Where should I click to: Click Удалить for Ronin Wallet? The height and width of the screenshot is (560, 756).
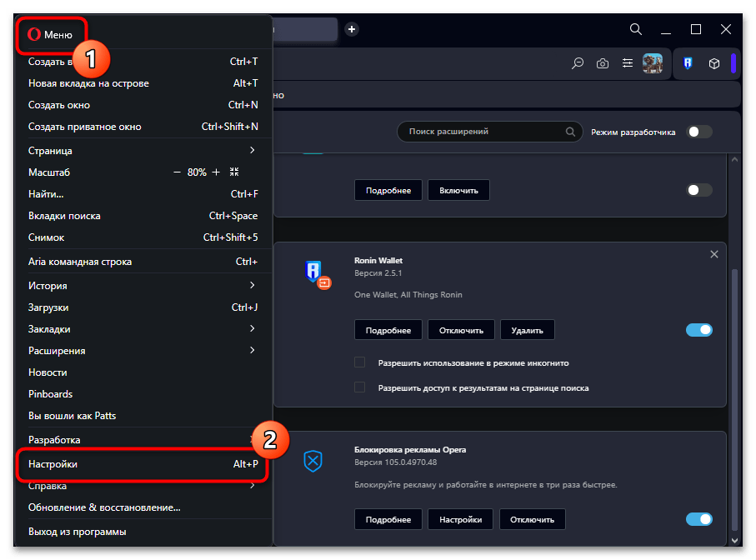(x=527, y=330)
